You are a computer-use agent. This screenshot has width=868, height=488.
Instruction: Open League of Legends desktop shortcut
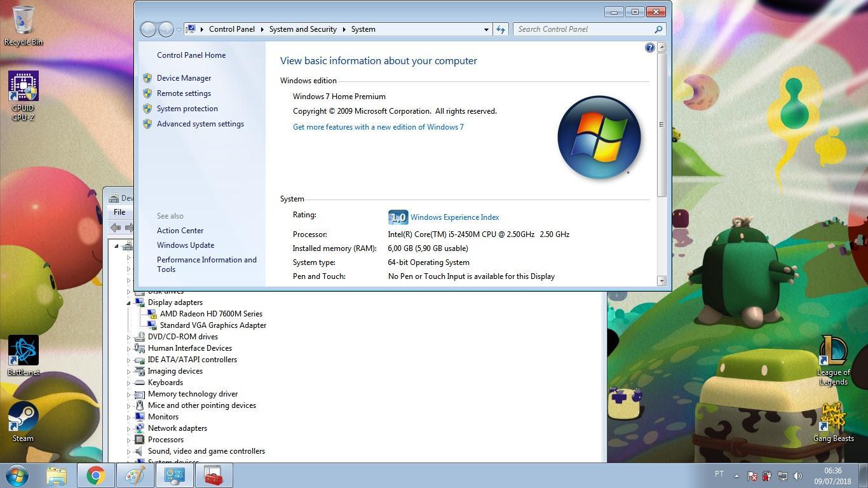click(x=833, y=361)
